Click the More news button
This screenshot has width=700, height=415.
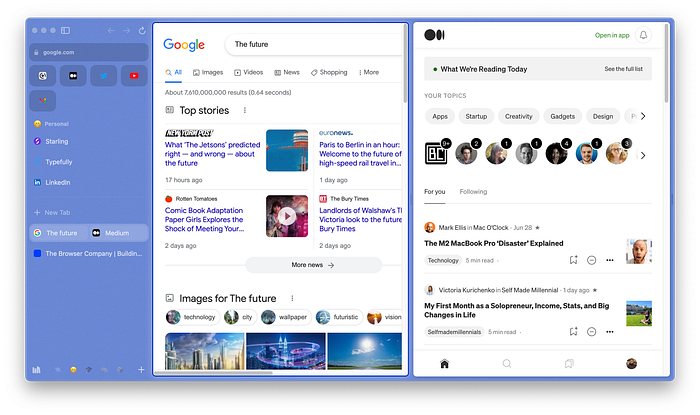313,265
